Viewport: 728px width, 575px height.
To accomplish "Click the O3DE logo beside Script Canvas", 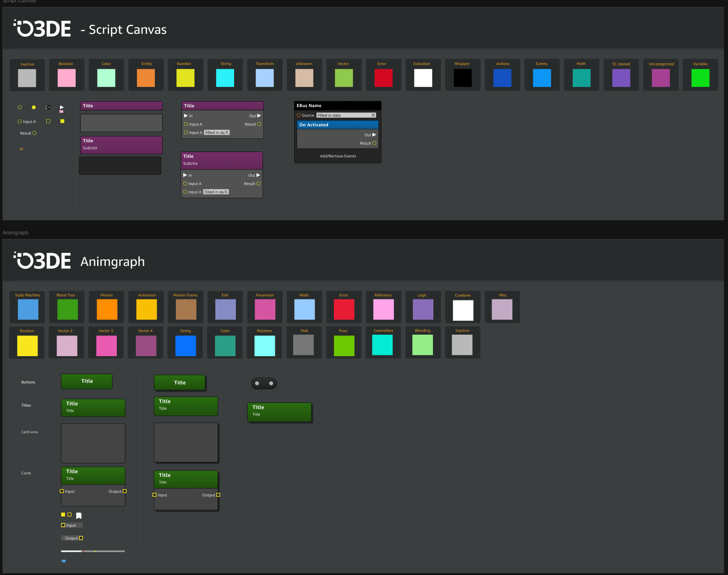I will (x=42, y=28).
